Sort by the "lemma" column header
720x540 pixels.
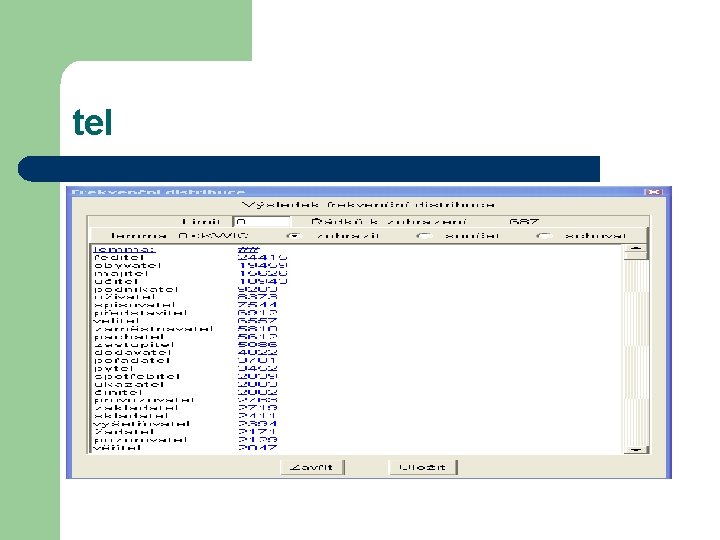coord(124,250)
